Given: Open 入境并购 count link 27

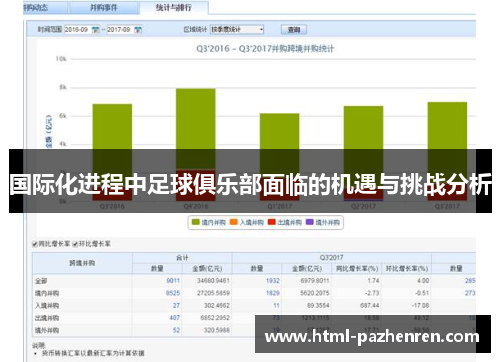Looking at the screenshot, I should click(176, 306).
